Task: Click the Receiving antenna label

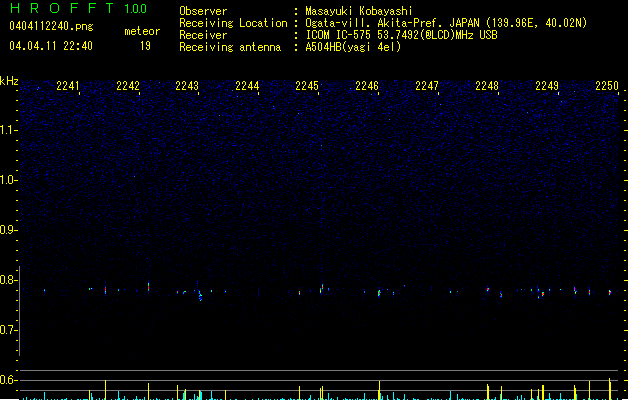Action: coord(230,47)
